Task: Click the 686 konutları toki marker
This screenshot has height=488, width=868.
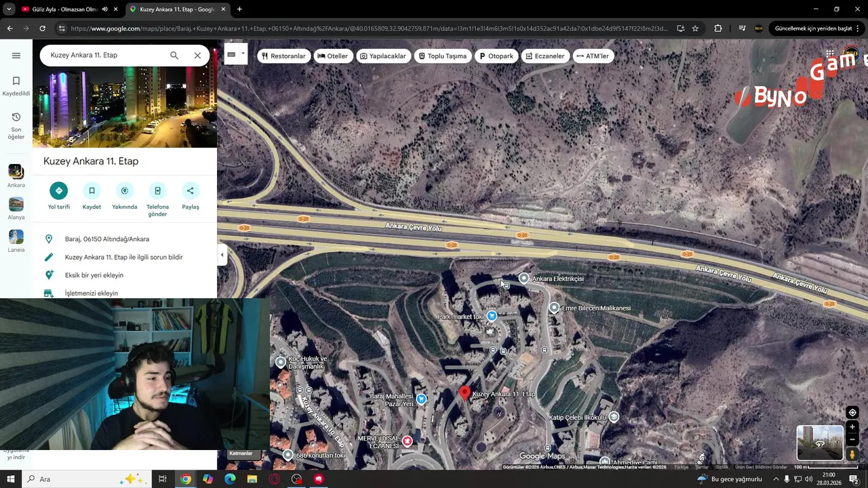Action: point(288,455)
